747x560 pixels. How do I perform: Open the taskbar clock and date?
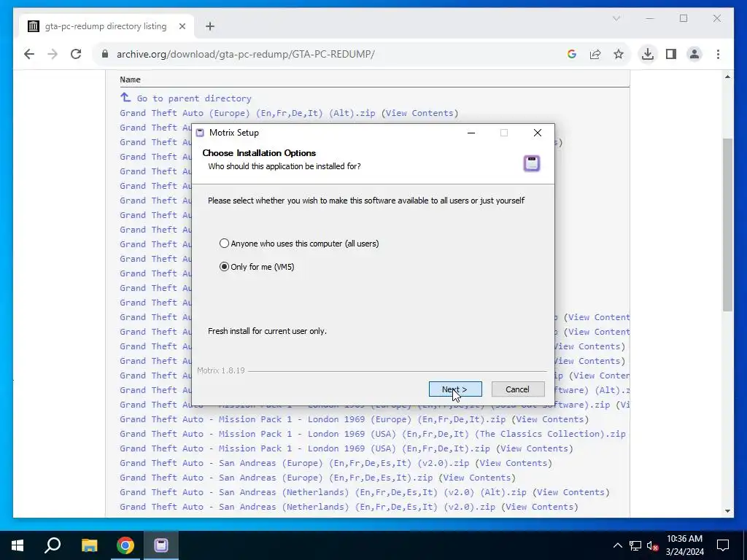click(684, 545)
